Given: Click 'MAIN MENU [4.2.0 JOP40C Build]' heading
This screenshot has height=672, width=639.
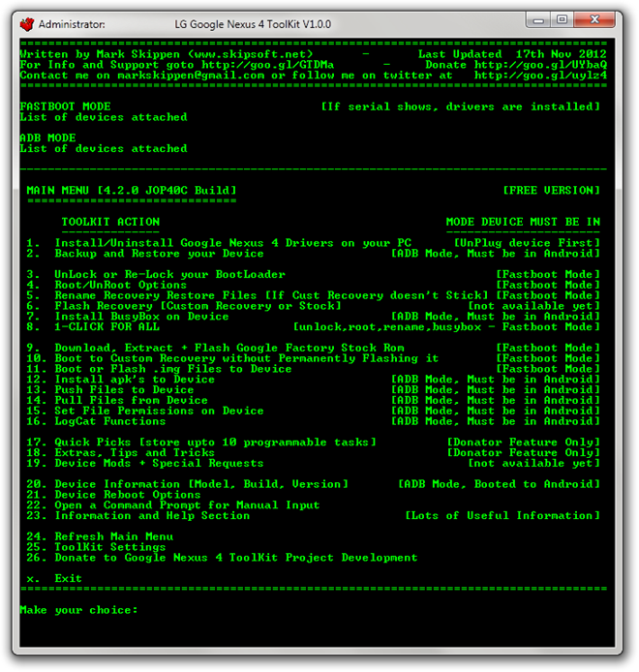Looking at the screenshot, I should pos(131,191).
